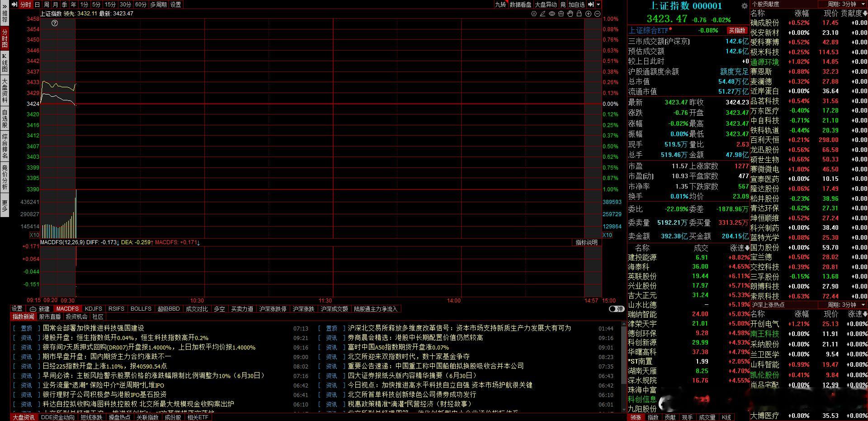
Task: Open the 多周期 multi-period view
Action: 159,5
